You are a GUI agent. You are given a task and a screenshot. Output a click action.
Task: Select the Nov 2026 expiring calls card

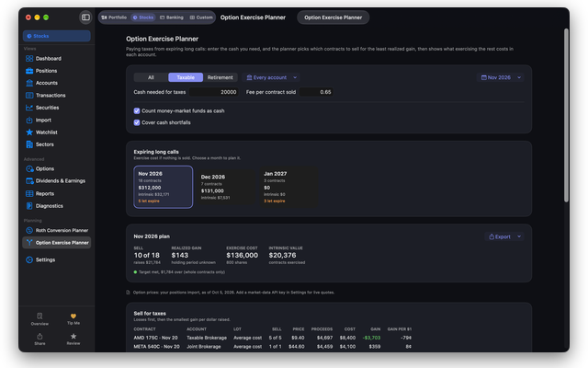pyautogui.click(x=164, y=187)
